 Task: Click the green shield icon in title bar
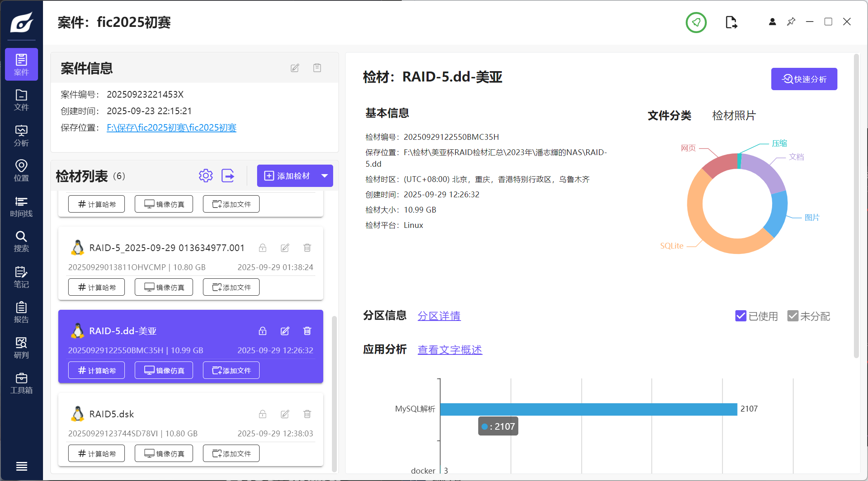click(696, 22)
